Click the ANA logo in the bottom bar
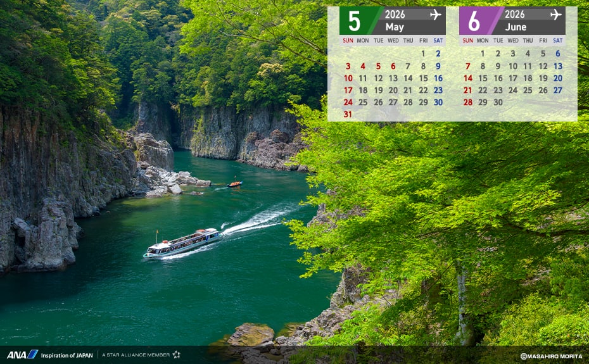This screenshot has height=364, width=589. tap(22, 355)
